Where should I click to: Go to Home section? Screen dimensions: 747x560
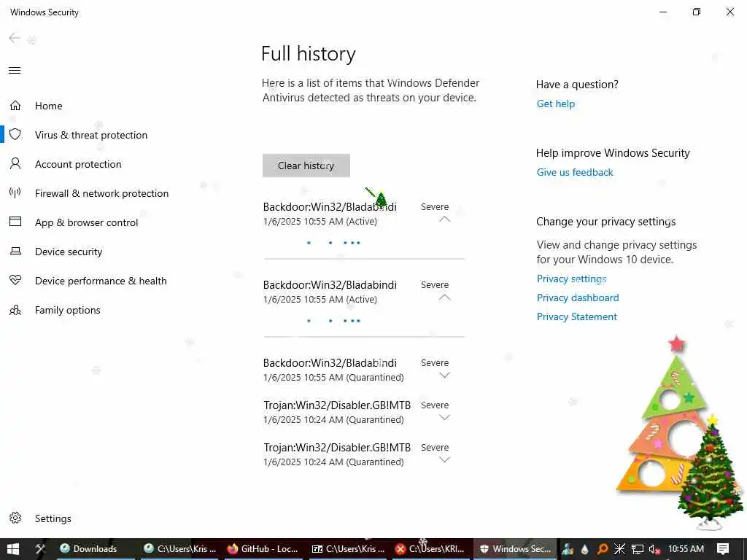click(x=49, y=106)
